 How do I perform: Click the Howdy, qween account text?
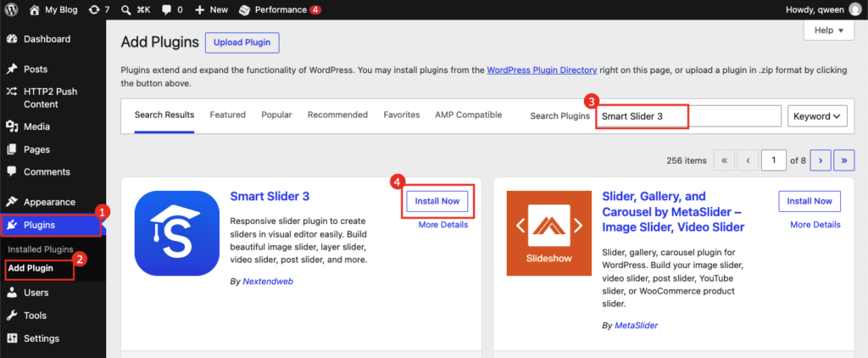pyautogui.click(x=815, y=9)
